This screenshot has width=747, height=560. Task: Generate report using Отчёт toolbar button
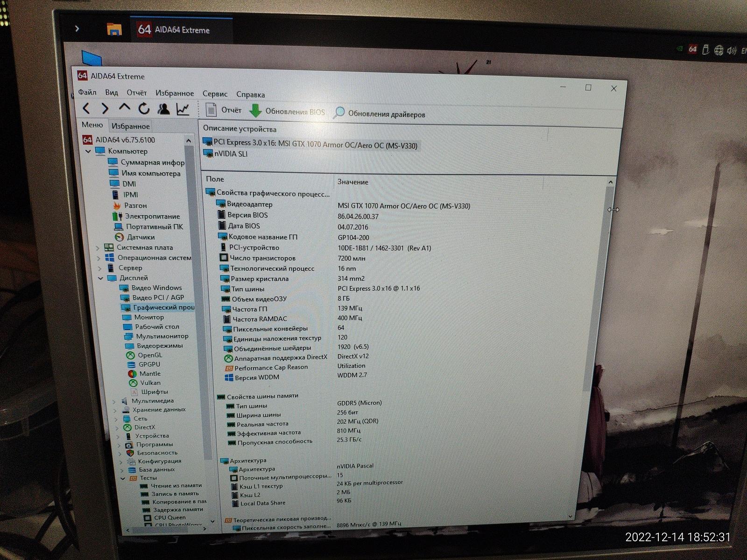pos(224,110)
